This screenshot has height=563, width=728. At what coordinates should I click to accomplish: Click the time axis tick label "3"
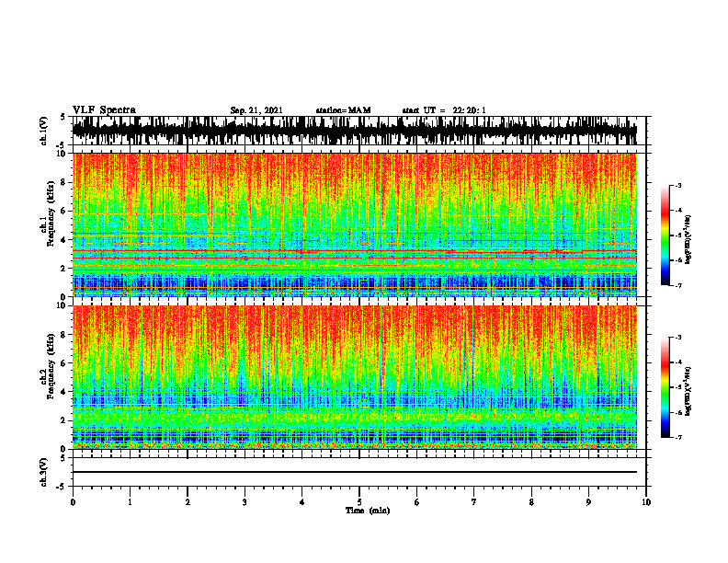click(x=245, y=502)
